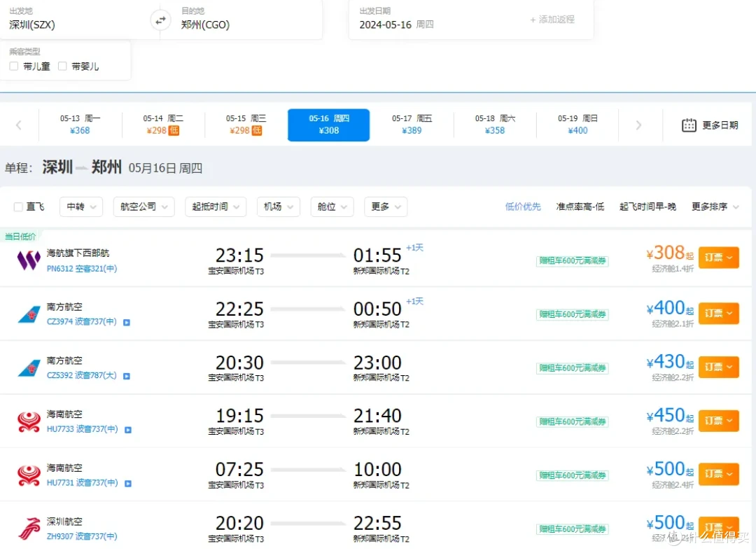
Task: Click info icon beside CZ5392 flight
Action: pos(126,376)
